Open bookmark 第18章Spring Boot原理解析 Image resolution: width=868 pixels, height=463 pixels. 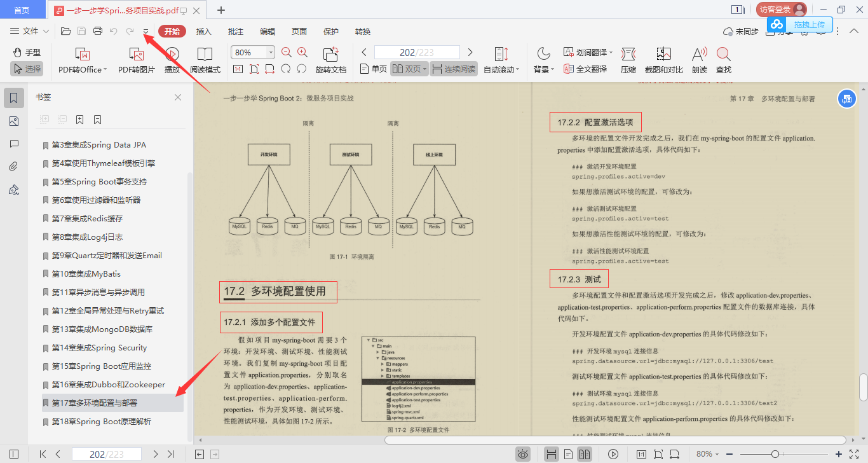pos(102,422)
